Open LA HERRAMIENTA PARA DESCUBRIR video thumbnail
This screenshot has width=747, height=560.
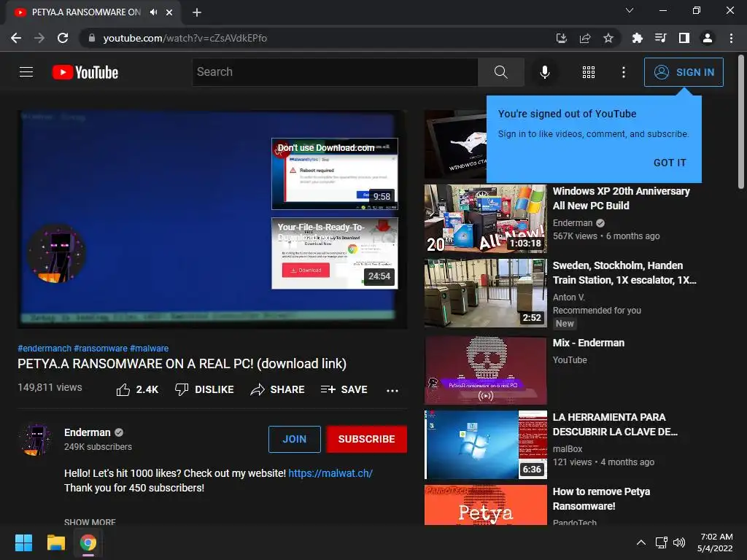485,445
